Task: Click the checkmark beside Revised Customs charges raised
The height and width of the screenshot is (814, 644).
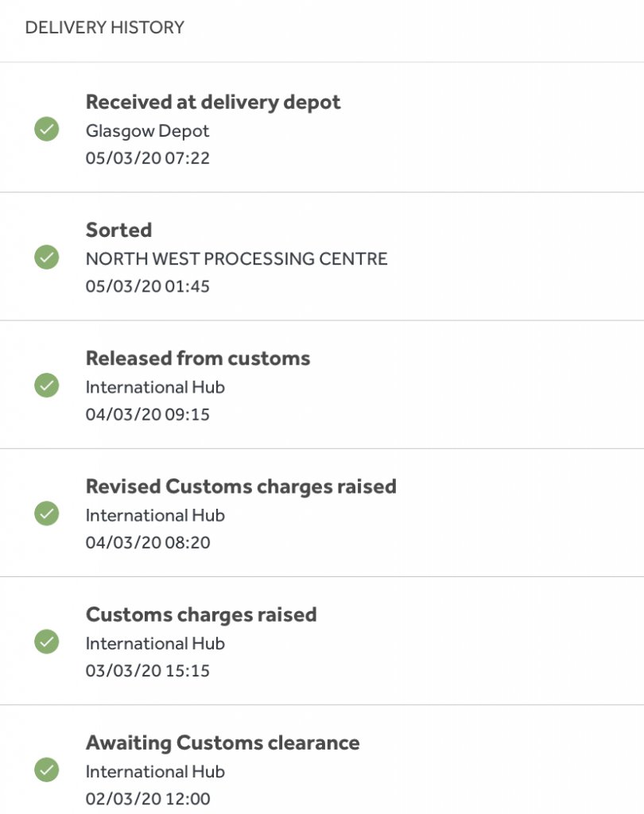Action: pos(47,514)
